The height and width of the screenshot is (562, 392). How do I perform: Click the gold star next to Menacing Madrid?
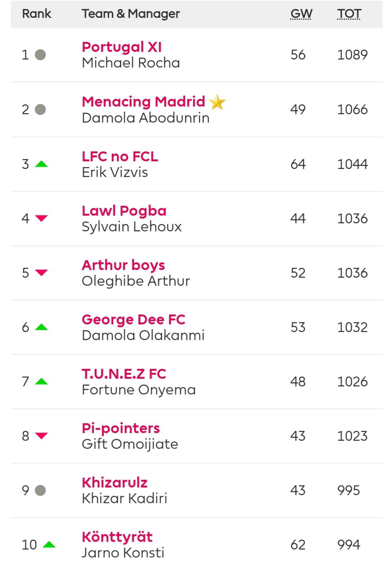coord(217,102)
